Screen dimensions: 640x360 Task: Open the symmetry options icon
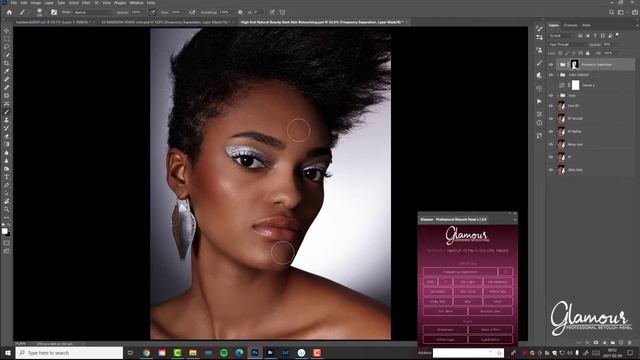pos(282,12)
